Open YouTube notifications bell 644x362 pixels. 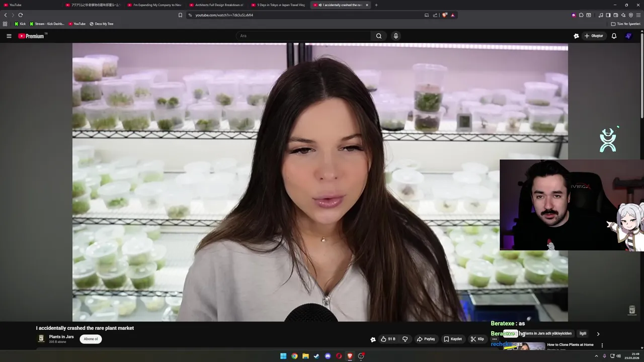[x=614, y=36]
